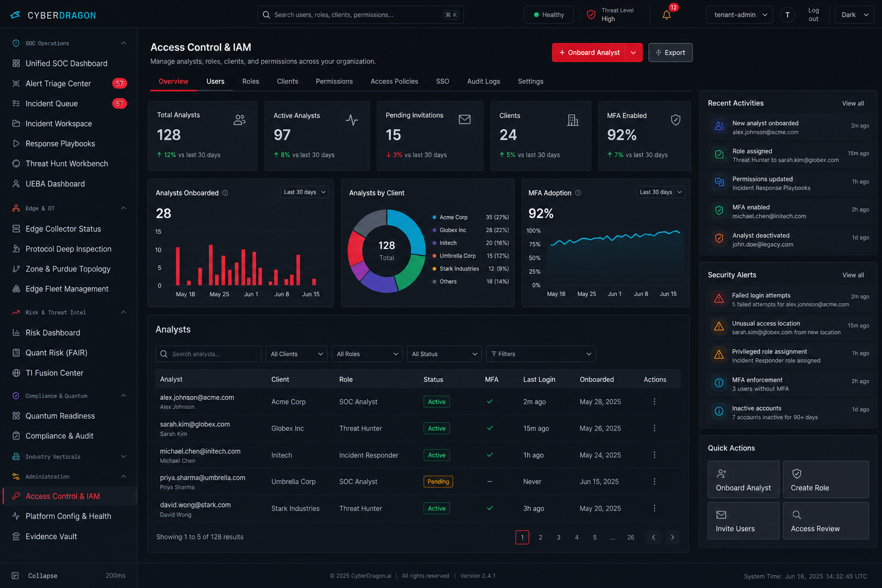Click the Collapse sidebar icon
This screenshot has width=882, height=588.
(x=16, y=575)
